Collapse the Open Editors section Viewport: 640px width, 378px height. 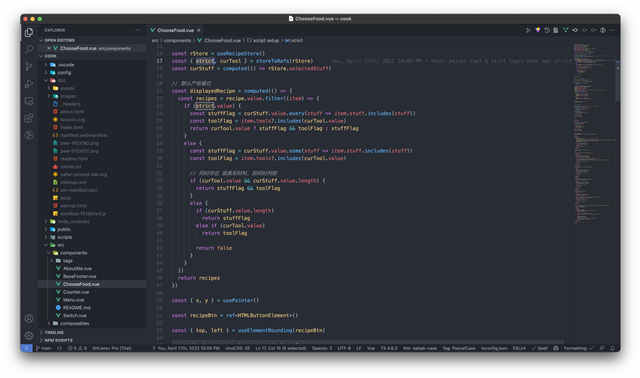tap(59, 40)
